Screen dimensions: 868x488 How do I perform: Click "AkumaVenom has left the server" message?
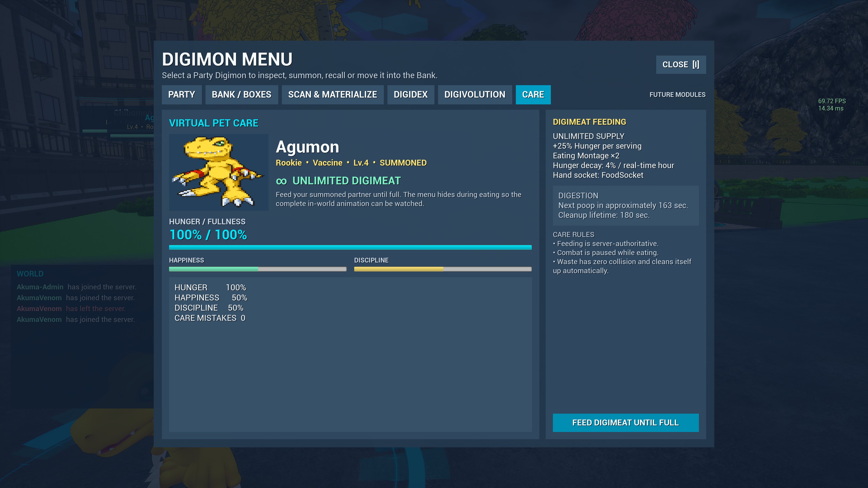coord(71,309)
